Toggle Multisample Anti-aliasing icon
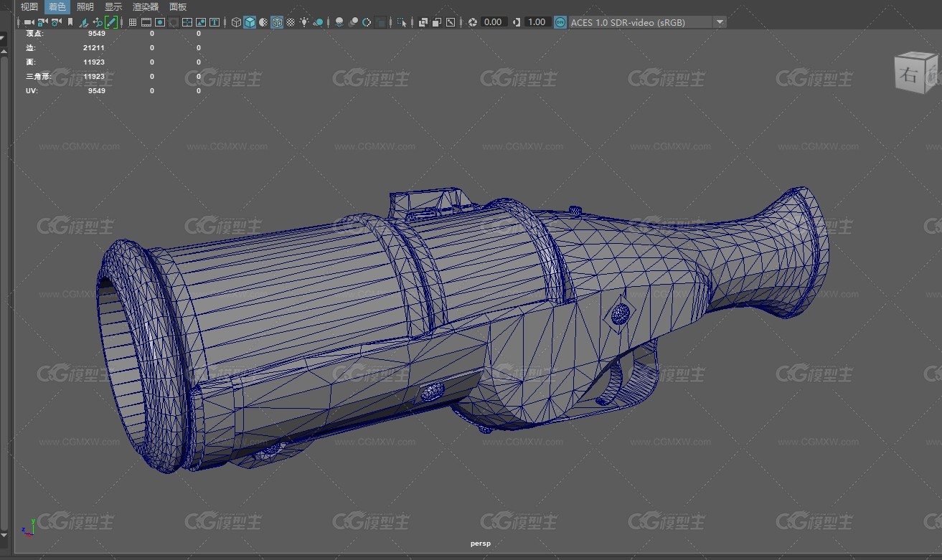This screenshot has height=560, width=942. coord(366,22)
